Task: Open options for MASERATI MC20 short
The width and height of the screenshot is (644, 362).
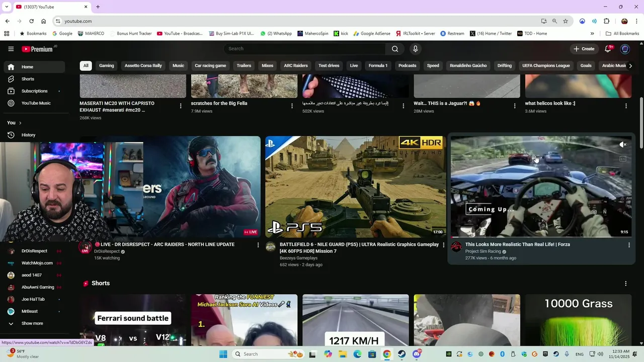Action: [181, 106]
